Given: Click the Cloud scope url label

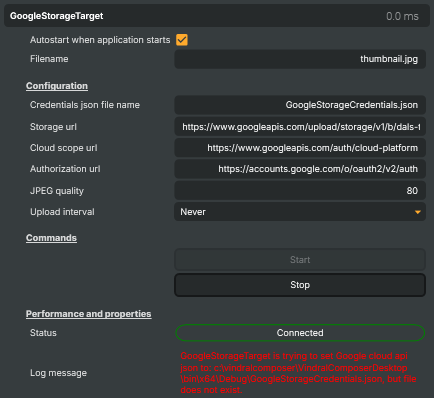Looking at the screenshot, I should point(64,148).
